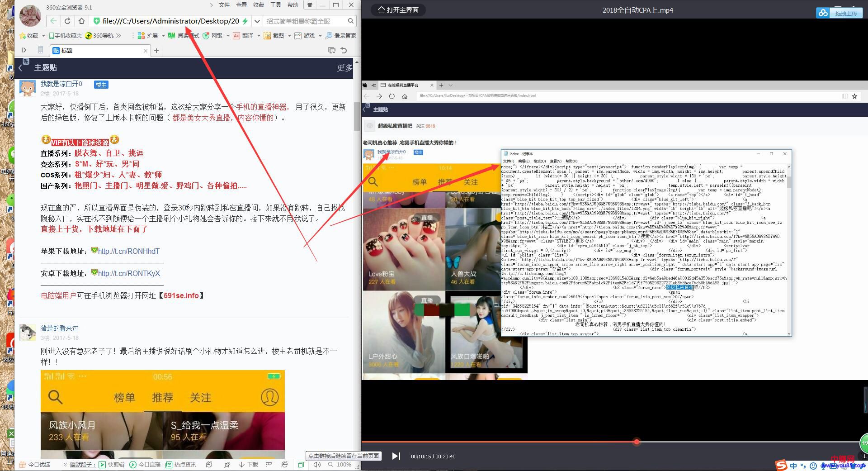Toggle browser sound mute speaker icon

coord(317,464)
